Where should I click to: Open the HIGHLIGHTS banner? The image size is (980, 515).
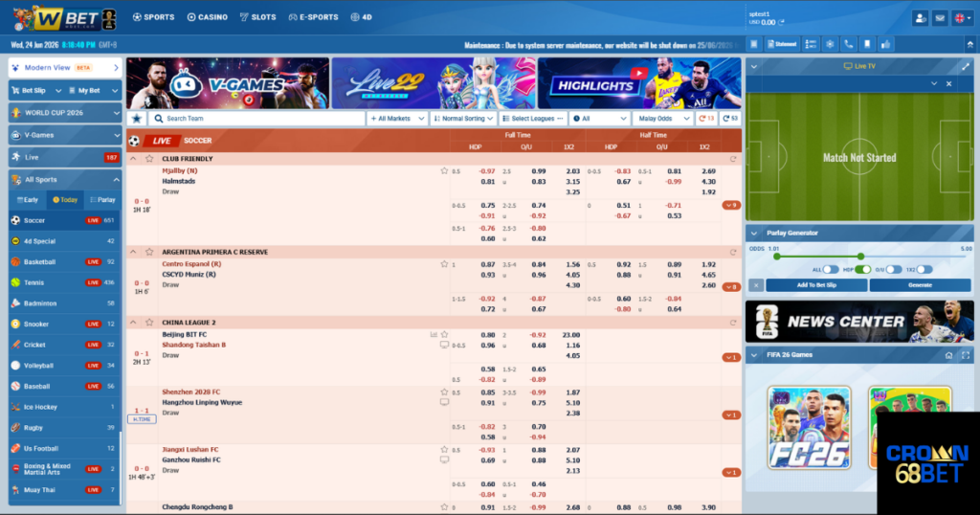(x=639, y=83)
